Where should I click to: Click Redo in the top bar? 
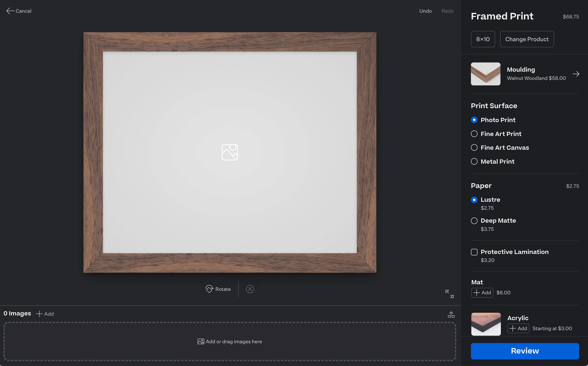point(447,11)
